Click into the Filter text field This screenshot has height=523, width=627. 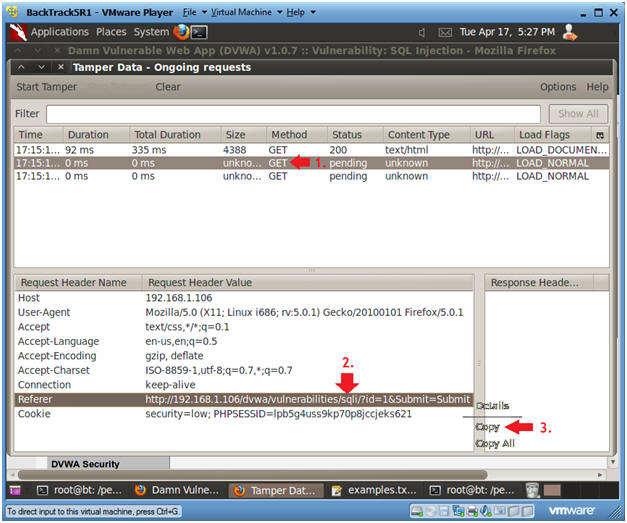pos(293,114)
